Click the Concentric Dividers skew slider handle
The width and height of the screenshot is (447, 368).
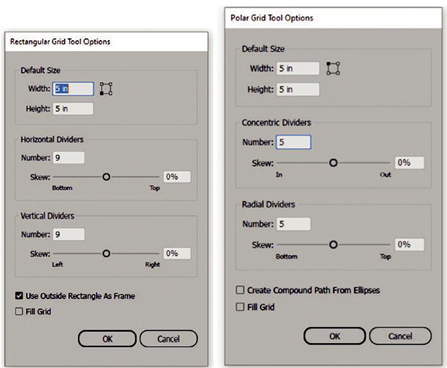[333, 163]
